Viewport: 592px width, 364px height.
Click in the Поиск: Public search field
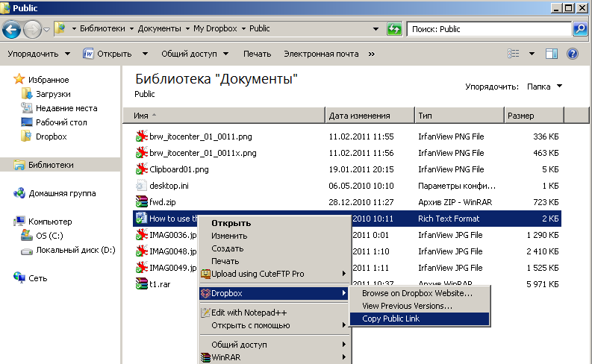pyautogui.click(x=489, y=29)
